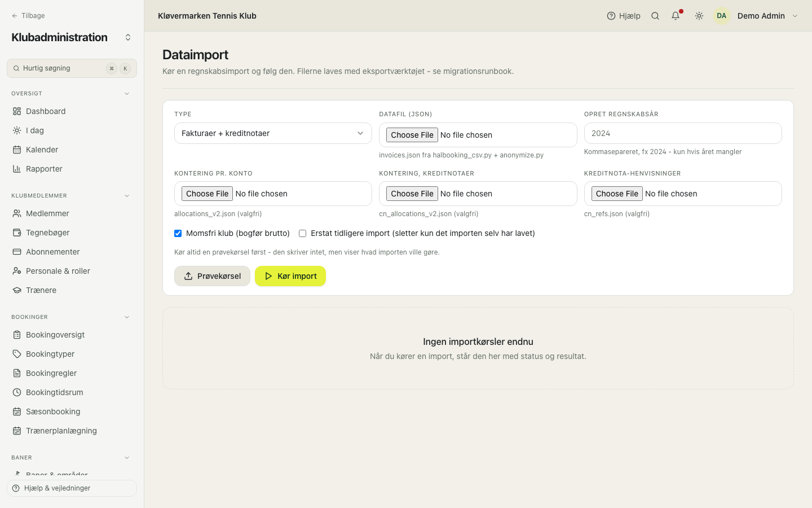The image size is (812, 508).
Task: Click the Prøvekørsel button
Action: [x=212, y=276]
